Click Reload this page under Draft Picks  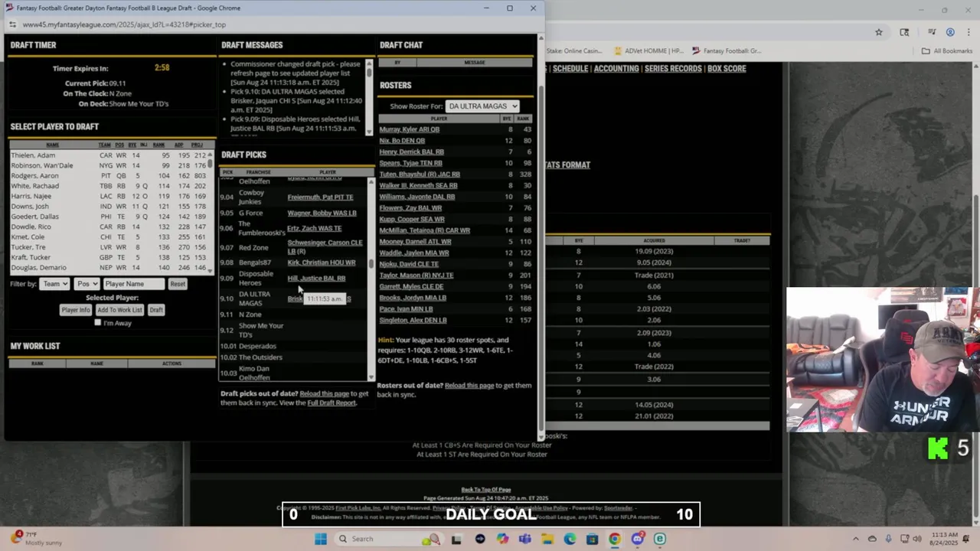[324, 393]
